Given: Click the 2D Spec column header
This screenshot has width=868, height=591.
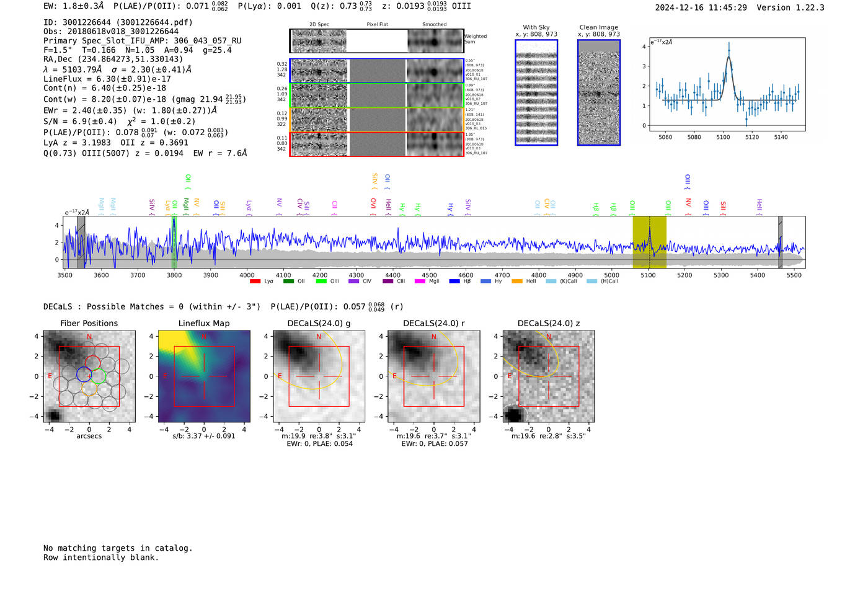Looking at the screenshot, I should (x=319, y=25).
